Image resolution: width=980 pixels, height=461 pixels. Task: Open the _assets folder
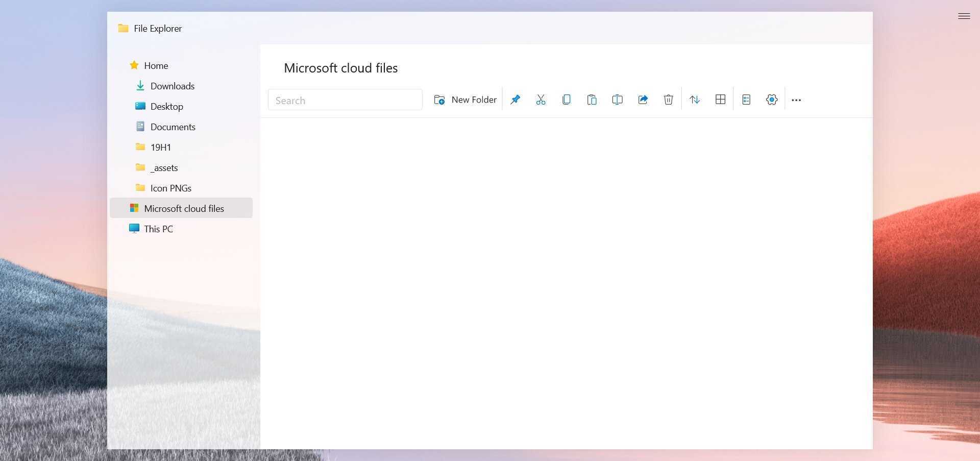181,167
